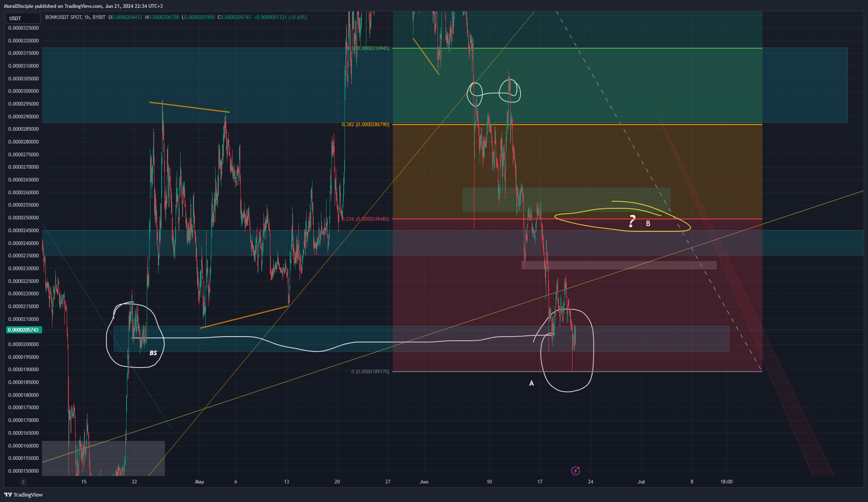Click the 18:00 label on time axis

click(726, 482)
